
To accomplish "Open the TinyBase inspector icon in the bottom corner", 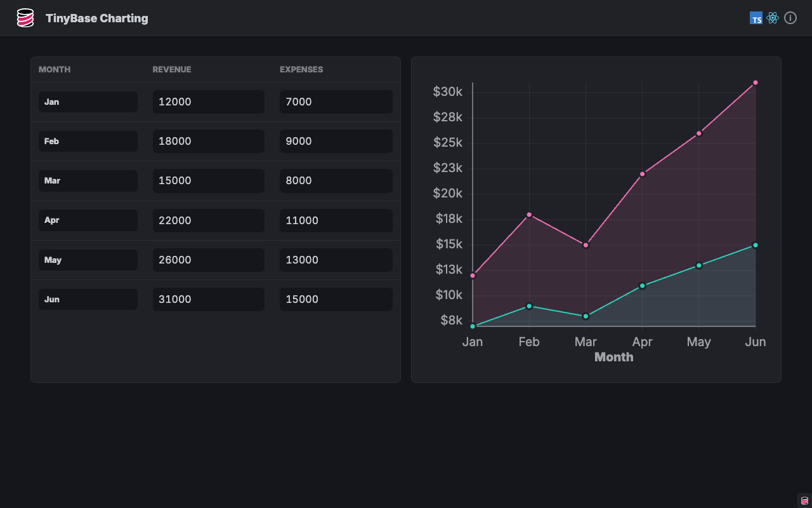I will 805,501.
